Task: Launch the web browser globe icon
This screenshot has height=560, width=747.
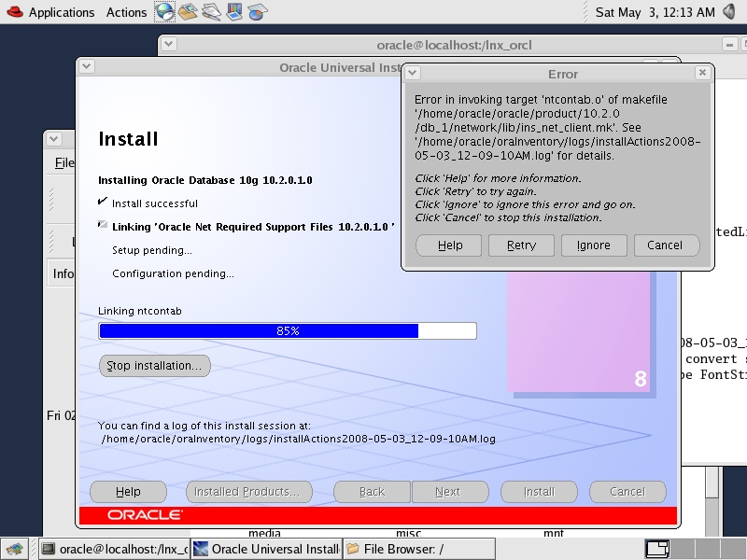Action: tap(165, 12)
